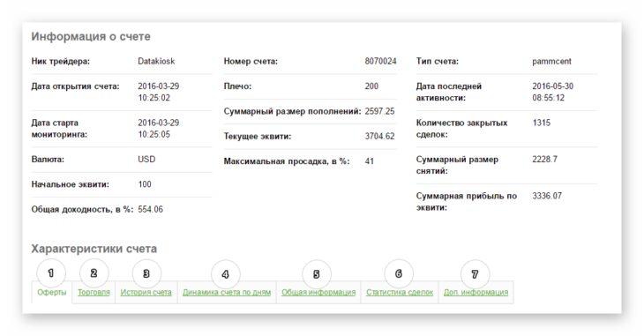
Task: Click the Текущее эквити label
Action: point(258,137)
